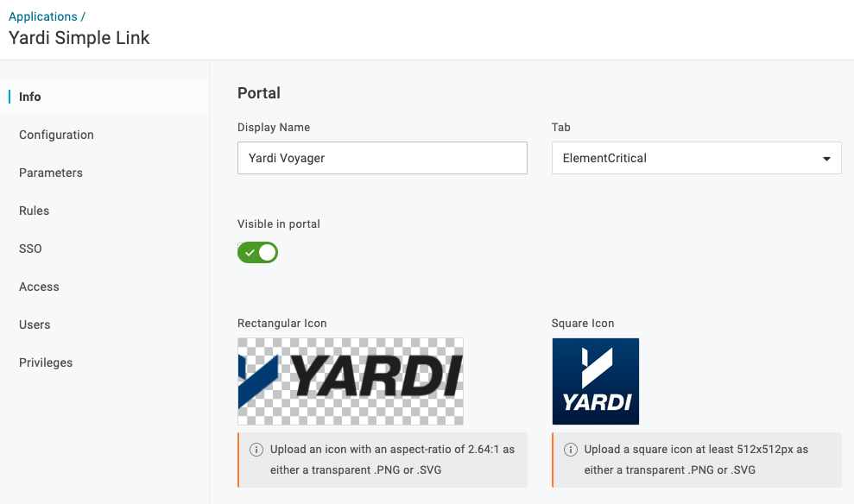This screenshot has height=504, width=854.
Task: Show the Privileges section
Action: (46, 362)
